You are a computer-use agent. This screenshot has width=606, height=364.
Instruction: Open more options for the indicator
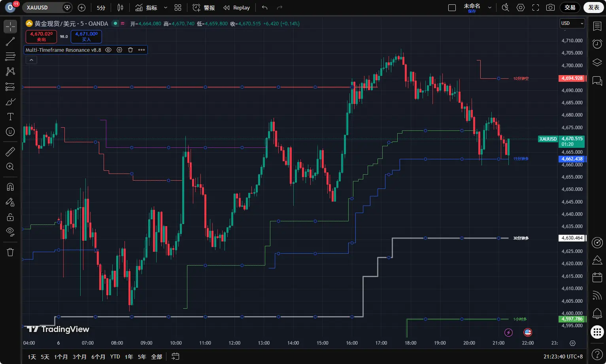(142, 50)
